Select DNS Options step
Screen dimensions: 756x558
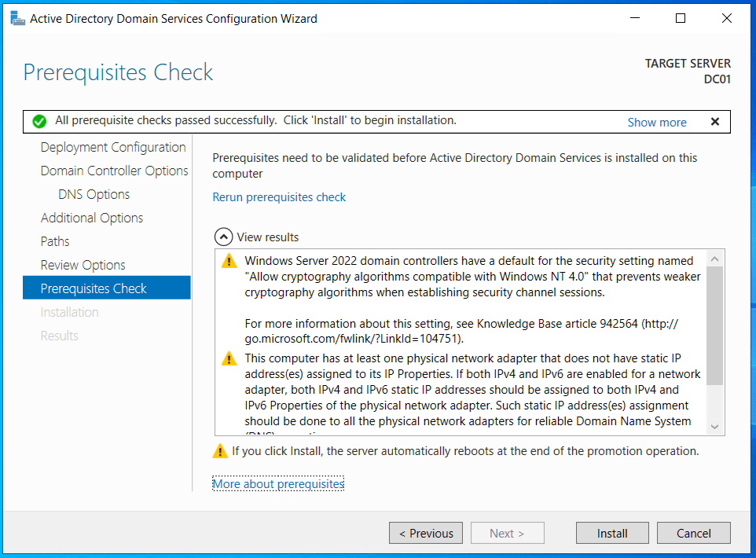(94, 194)
